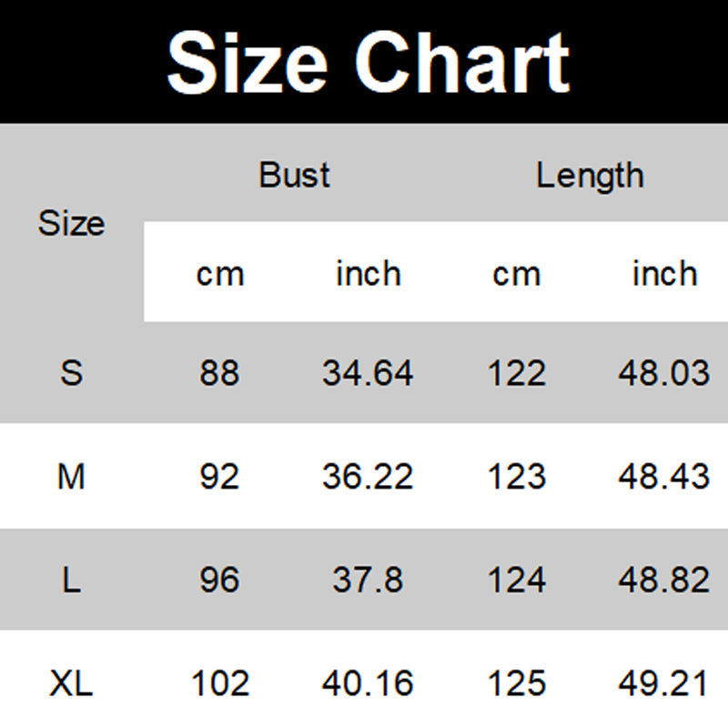Image resolution: width=728 pixels, height=728 pixels.
Task: Click the 124 length cm value
Action: point(517,580)
